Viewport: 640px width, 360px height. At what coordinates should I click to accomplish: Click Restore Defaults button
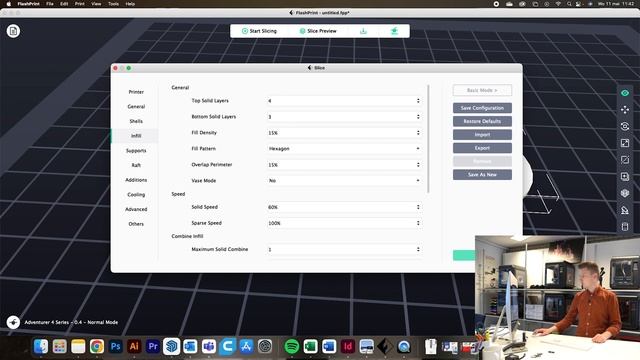482,121
